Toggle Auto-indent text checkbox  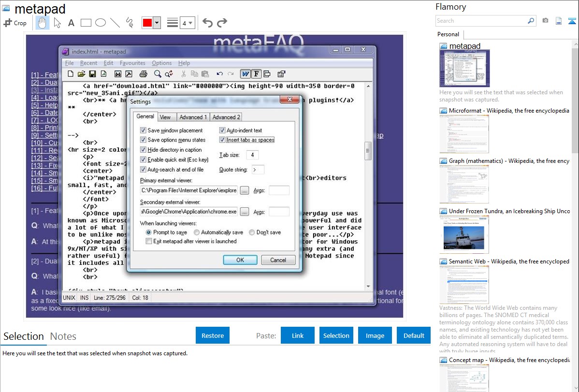222,131
